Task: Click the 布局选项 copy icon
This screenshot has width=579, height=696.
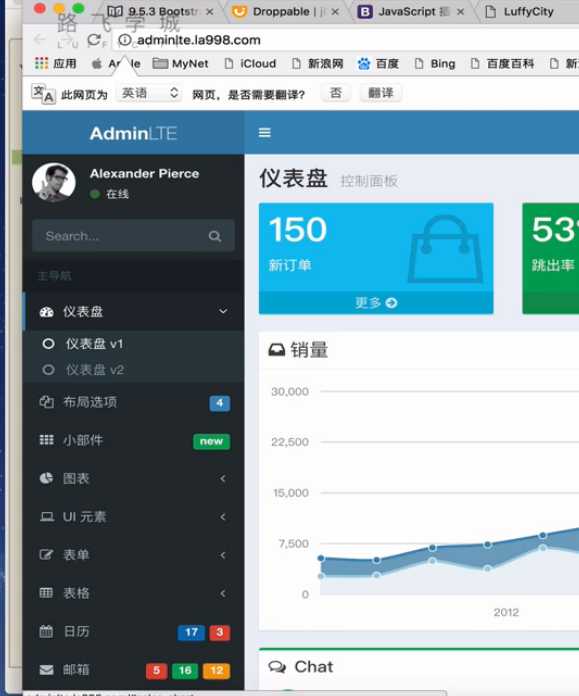Action: [47, 402]
